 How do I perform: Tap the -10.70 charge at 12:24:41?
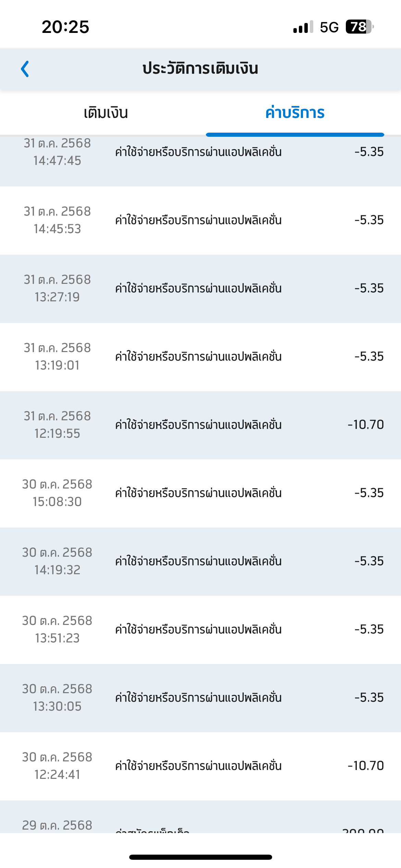pyautogui.click(x=365, y=766)
